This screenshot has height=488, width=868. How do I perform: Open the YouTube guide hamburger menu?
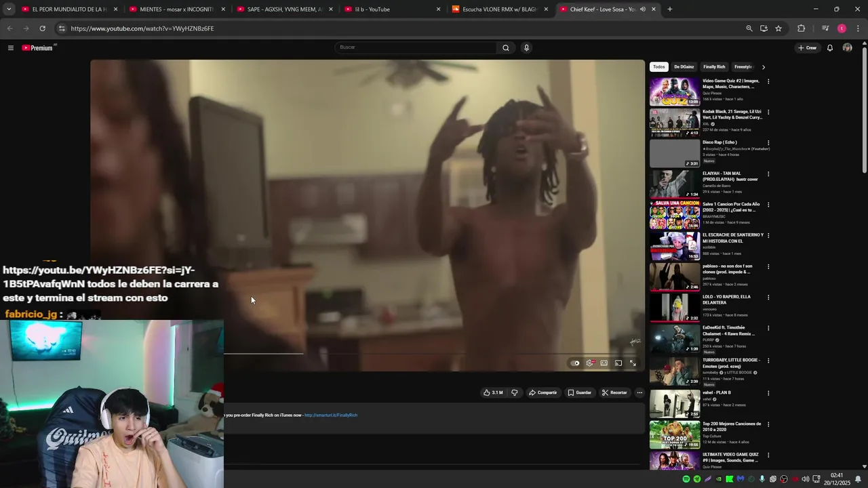[x=10, y=47]
